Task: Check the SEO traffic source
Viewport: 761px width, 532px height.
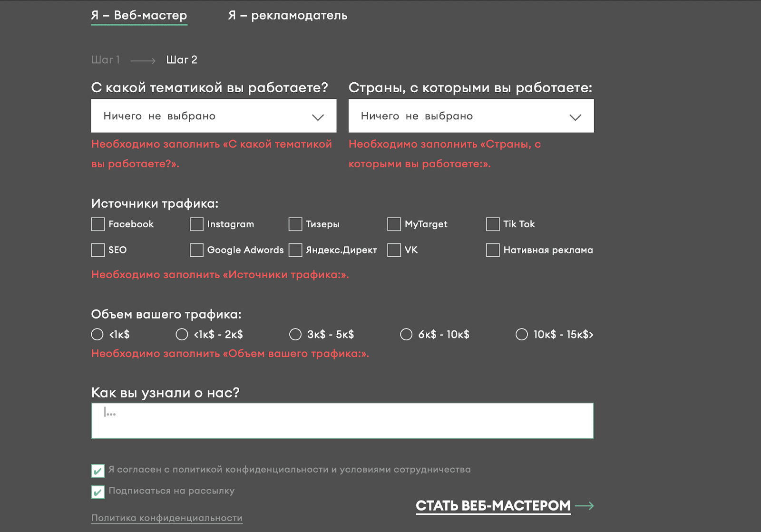Action: pyautogui.click(x=98, y=250)
